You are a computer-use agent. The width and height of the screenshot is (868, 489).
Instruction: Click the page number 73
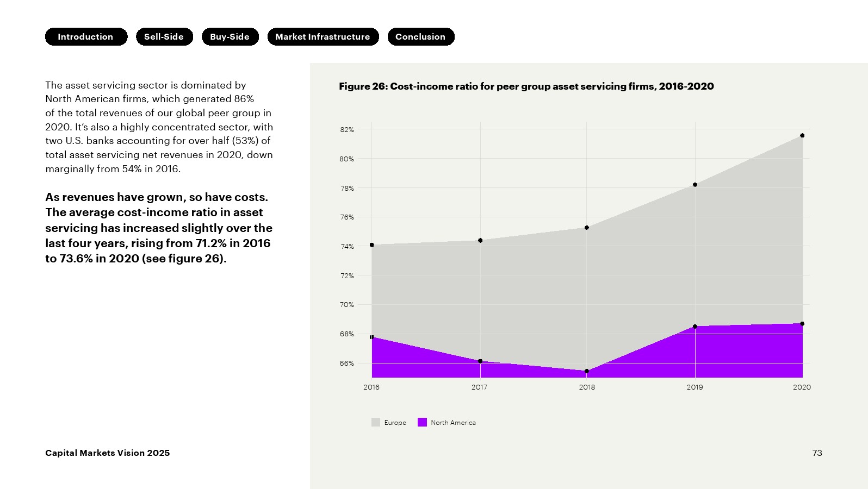click(x=817, y=453)
